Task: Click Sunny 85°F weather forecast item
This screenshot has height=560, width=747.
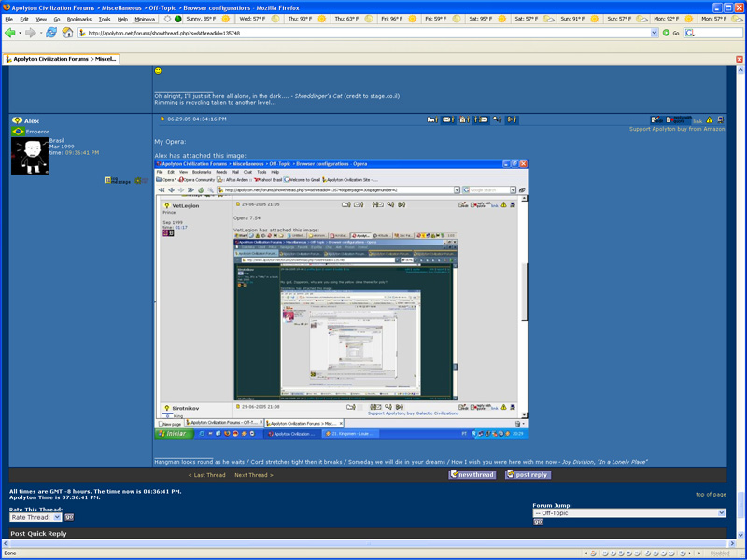Action: [x=202, y=19]
